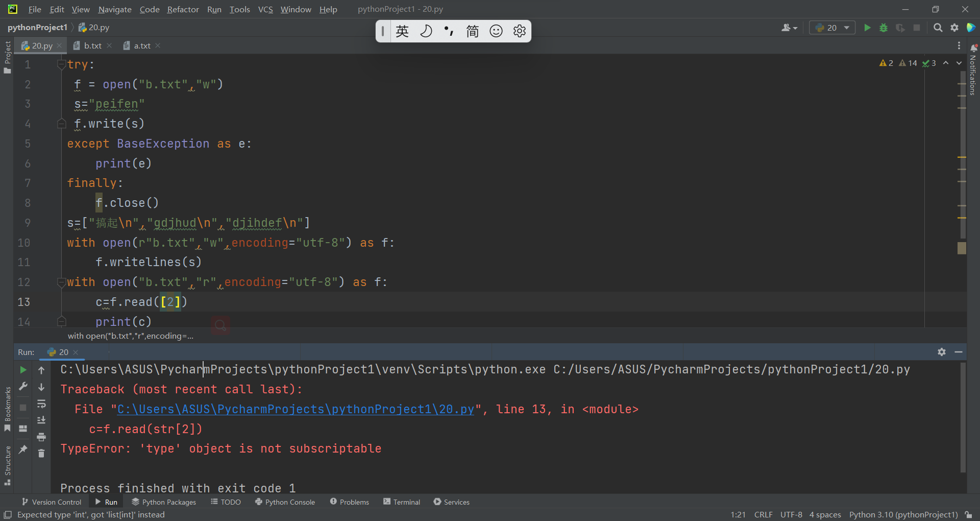This screenshot has width=980, height=521.
Task: Run with coverage icon in toolbar
Action: click(x=900, y=28)
